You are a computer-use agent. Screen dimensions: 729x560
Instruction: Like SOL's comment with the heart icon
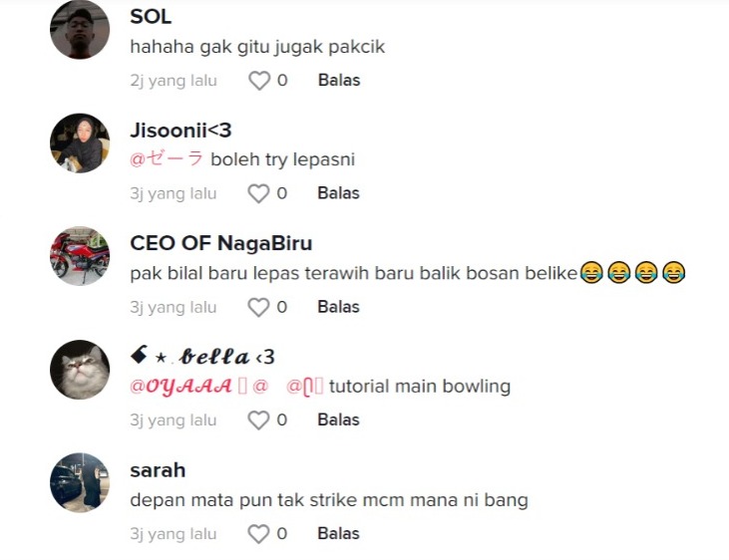(x=259, y=81)
